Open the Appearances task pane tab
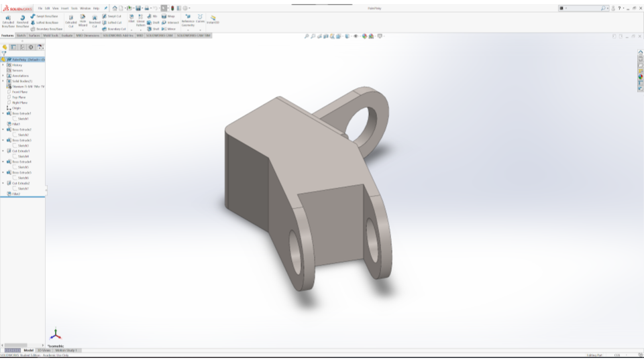Screen dimensions: 644x362 (x=640, y=76)
